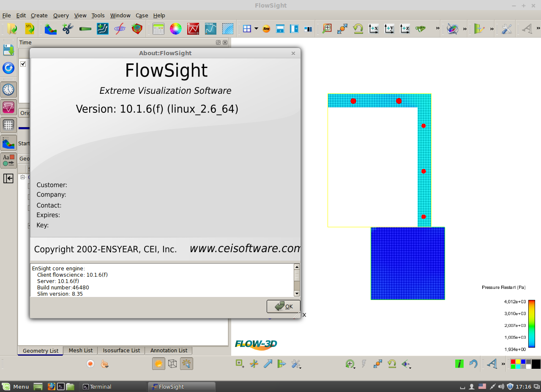
Task: Click the reset rotation arrow icon
Action: (x=358, y=29)
